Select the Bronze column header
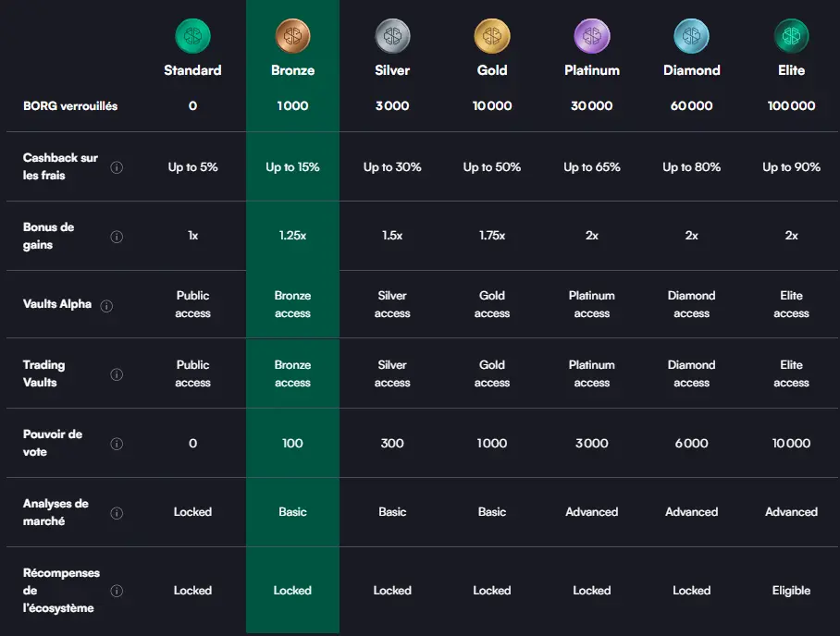 click(292, 68)
